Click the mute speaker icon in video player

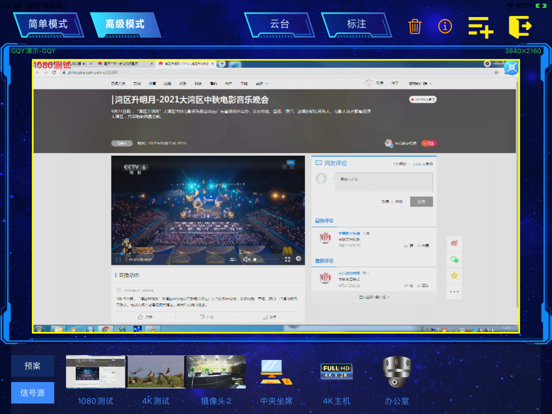coord(246,259)
